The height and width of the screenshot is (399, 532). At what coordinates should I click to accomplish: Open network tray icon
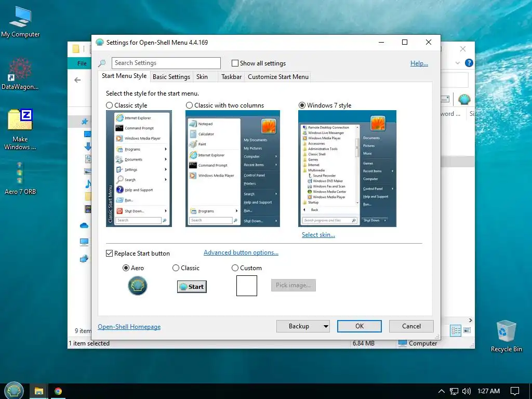click(x=454, y=391)
